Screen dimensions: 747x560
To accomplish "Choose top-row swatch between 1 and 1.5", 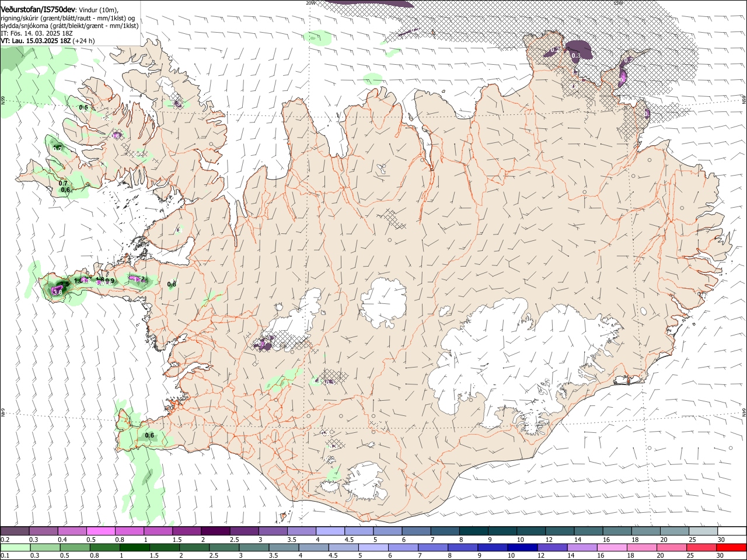I will click(158, 531).
